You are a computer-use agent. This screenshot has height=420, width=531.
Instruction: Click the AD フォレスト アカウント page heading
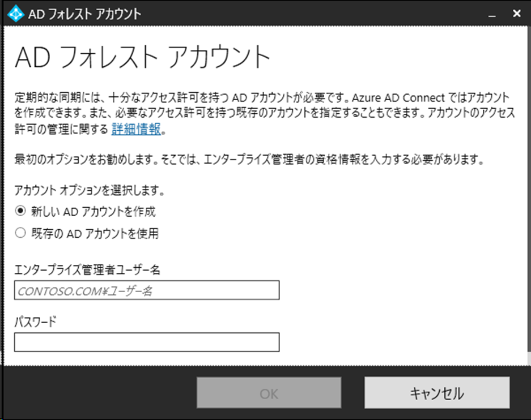(x=143, y=57)
